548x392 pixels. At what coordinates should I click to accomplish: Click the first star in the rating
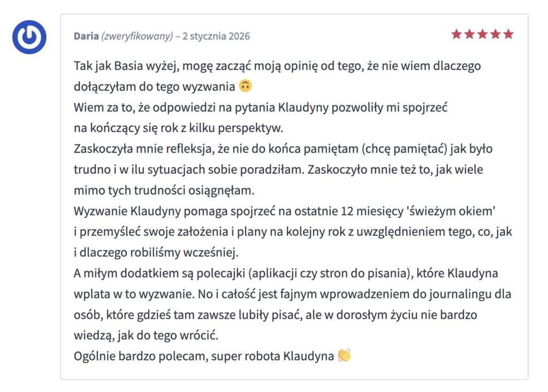click(x=456, y=35)
